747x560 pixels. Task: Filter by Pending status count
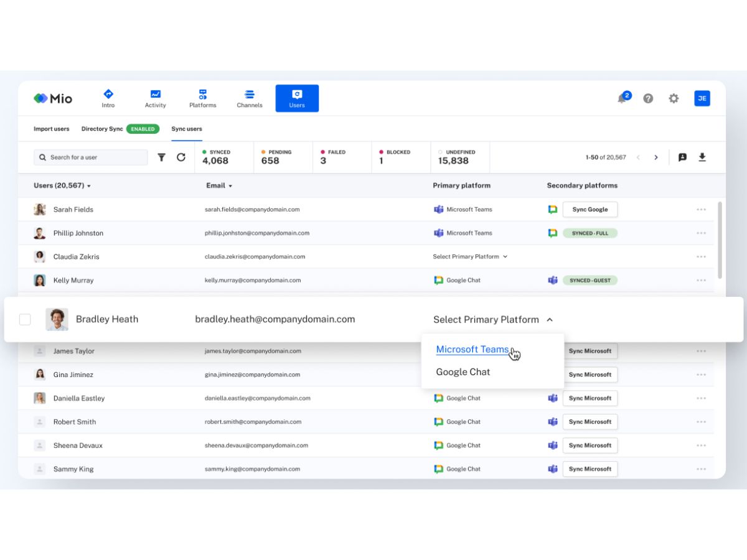(283, 157)
